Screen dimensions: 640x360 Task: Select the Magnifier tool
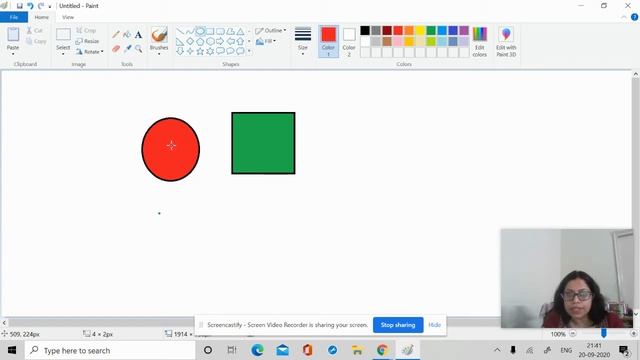[x=138, y=49]
